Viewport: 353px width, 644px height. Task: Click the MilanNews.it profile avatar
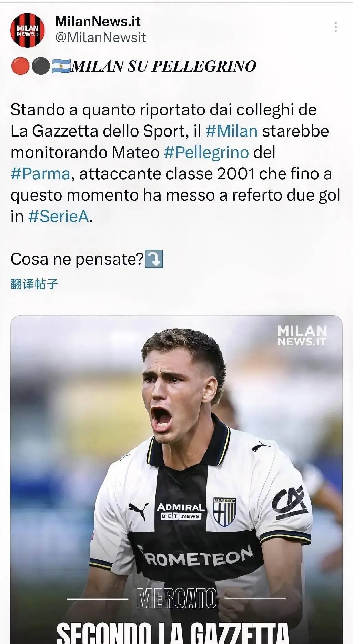tap(27, 30)
